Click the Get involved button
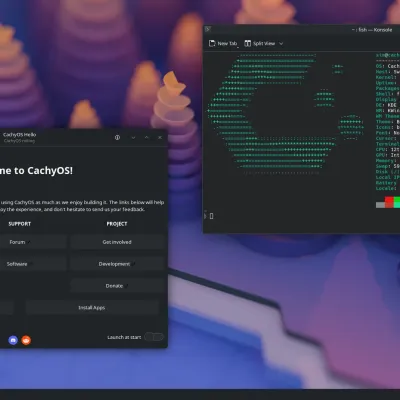The width and height of the screenshot is (400, 400). pyautogui.click(x=117, y=242)
